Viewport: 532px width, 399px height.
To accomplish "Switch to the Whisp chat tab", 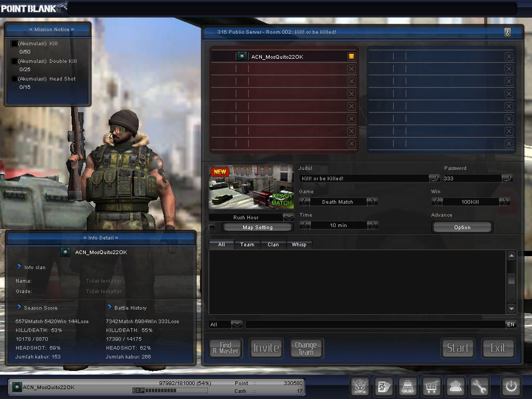I will click(x=299, y=245).
